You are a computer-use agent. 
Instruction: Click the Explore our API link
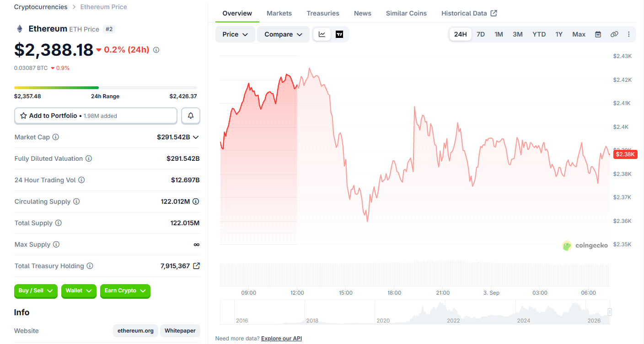click(x=281, y=339)
